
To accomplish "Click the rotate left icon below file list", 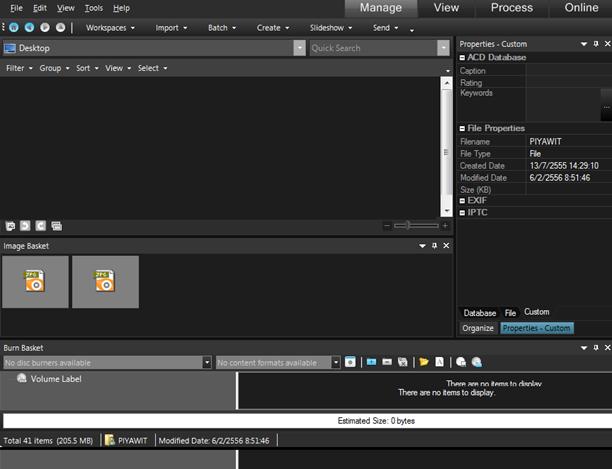I will click(x=25, y=226).
